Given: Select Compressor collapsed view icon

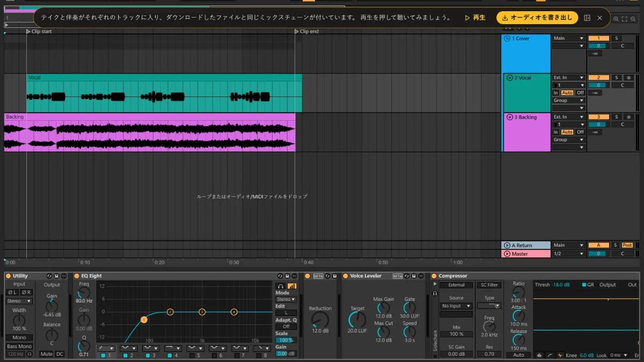Looking at the screenshot, I should pos(540,355).
